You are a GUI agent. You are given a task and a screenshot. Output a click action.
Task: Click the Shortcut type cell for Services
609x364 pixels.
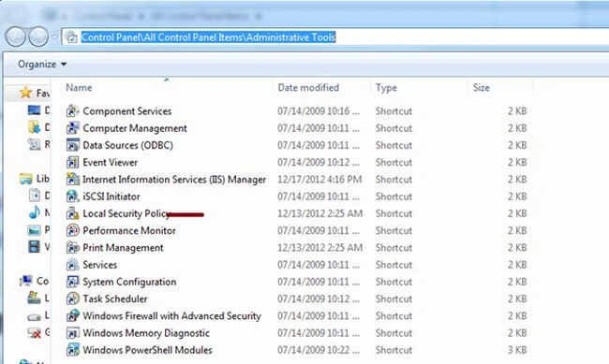coord(394,265)
